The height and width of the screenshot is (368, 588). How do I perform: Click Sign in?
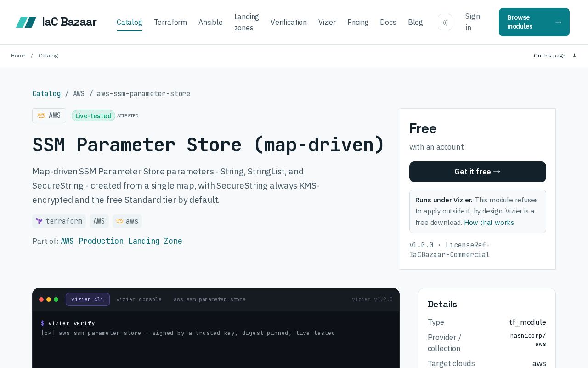(x=473, y=22)
